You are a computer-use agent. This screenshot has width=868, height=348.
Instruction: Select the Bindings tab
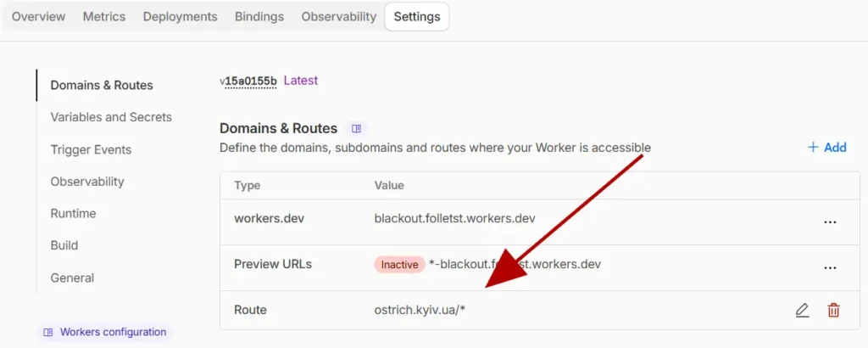tap(259, 17)
